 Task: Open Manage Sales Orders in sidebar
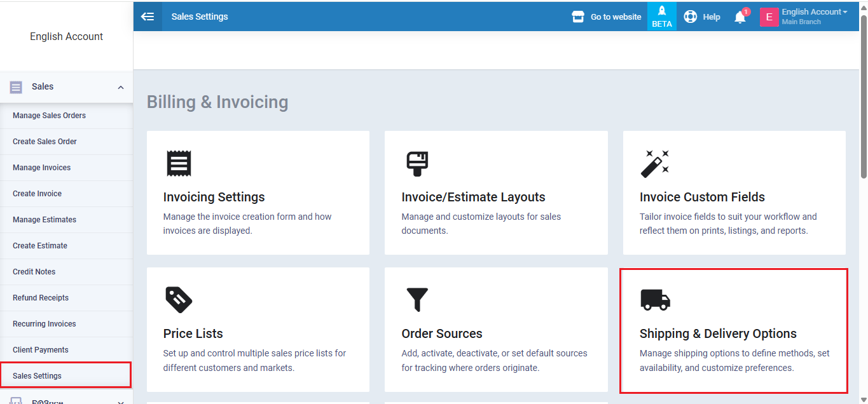(x=49, y=116)
